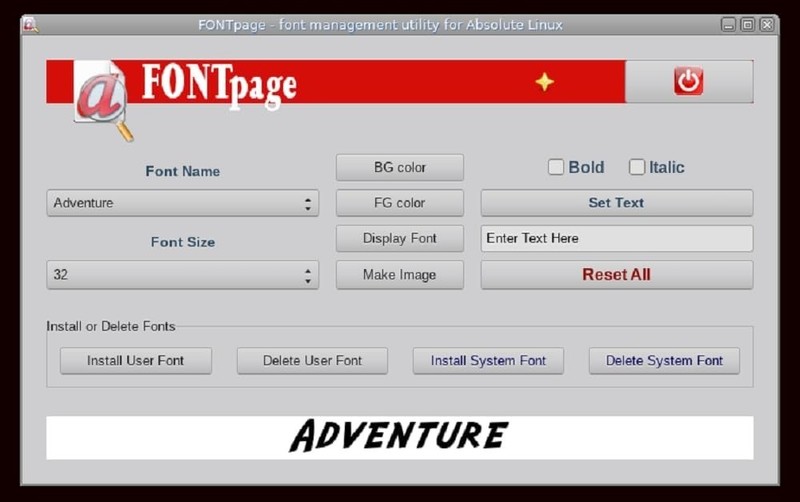Open the Font Size dropdown showing 32
The image size is (800, 502).
click(x=183, y=274)
